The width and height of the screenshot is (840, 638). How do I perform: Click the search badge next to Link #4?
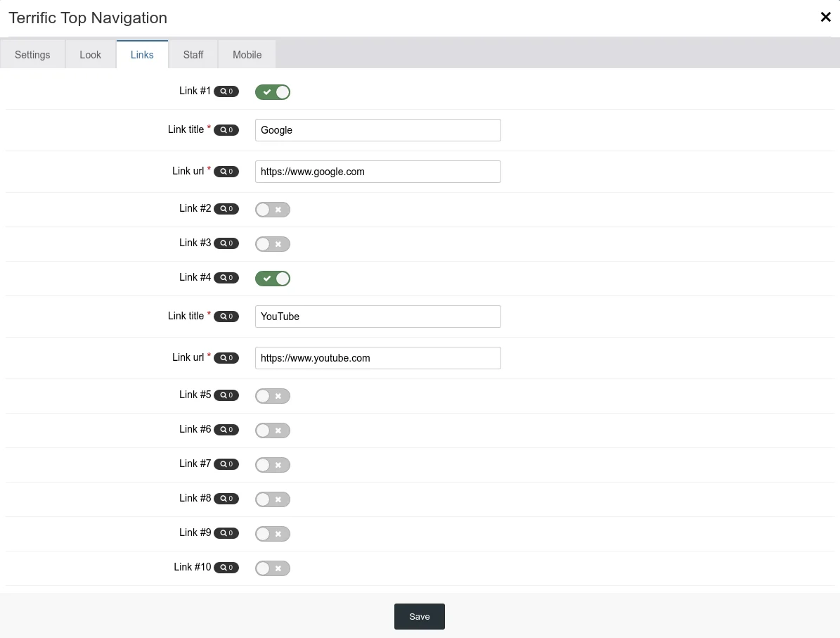[226, 278]
